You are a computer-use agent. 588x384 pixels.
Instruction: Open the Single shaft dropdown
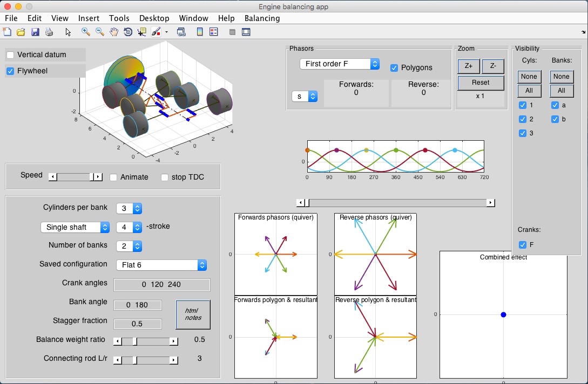(x=76, y=228)
